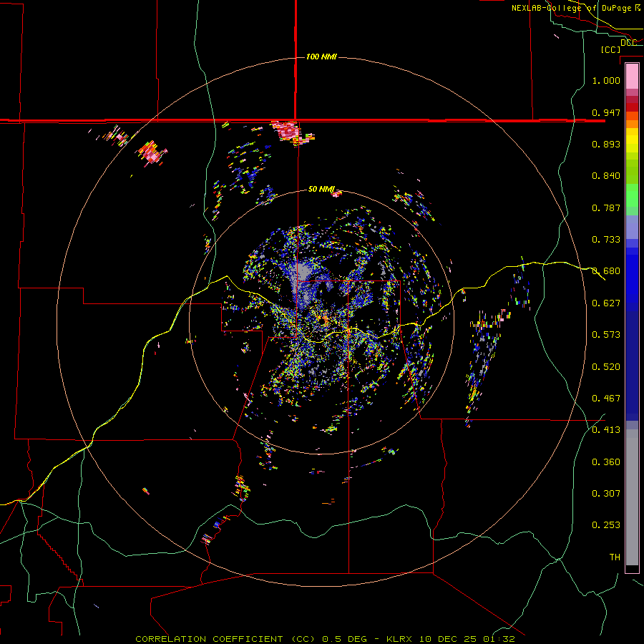Select the 0.253 scale value
The image size is (644, 644).
tap(606, 525)
